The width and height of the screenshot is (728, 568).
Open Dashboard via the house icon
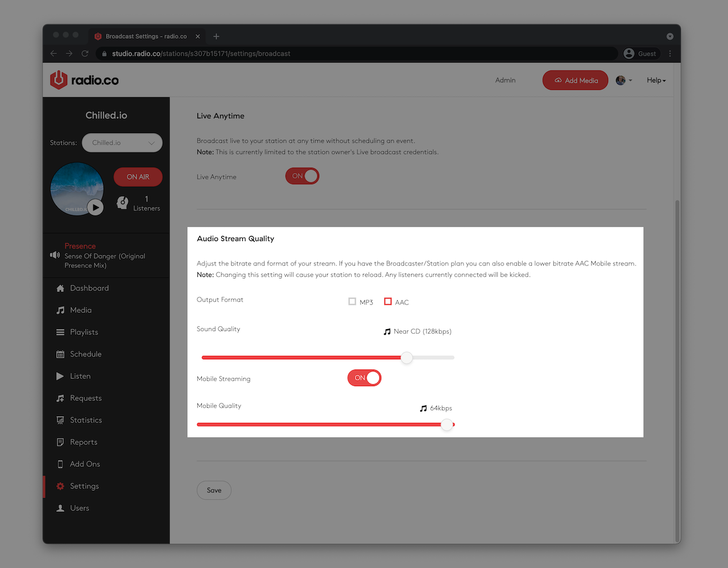click(x=60, y=288)
